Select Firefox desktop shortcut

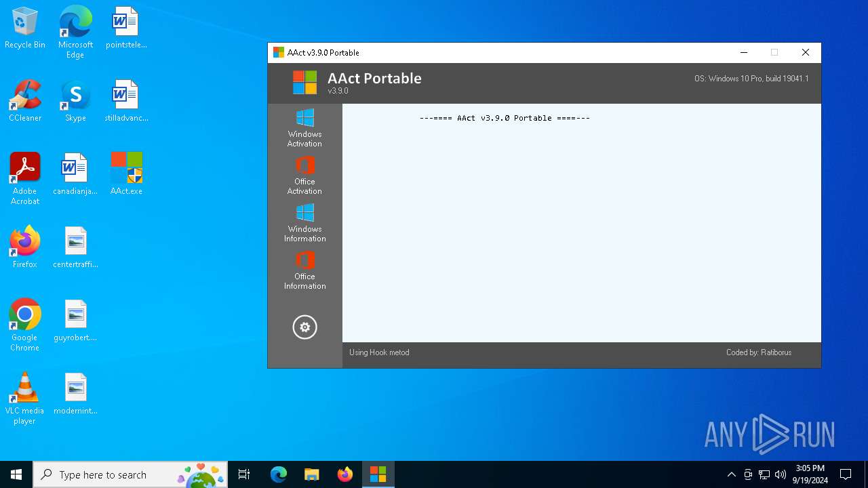(x=25, y=248)
